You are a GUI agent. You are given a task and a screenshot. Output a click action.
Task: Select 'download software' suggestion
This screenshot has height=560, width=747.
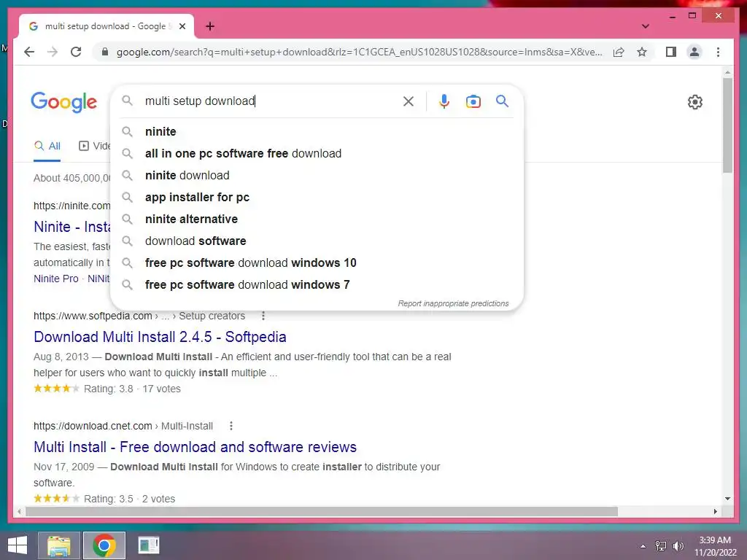(x=317, y=241)
